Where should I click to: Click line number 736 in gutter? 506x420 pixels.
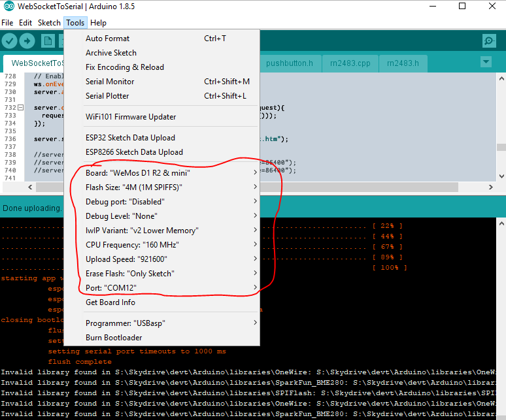coord(10,139)
